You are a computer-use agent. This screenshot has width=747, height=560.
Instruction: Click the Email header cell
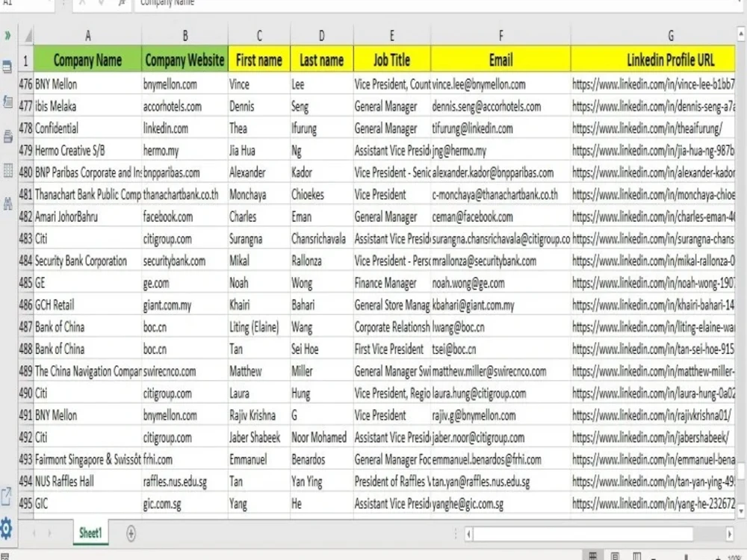point(500,60)
